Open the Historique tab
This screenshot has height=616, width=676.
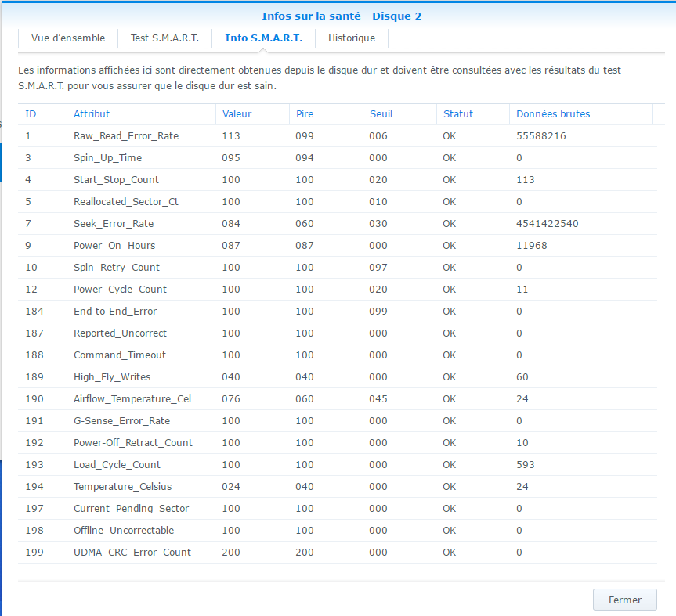pos(352,38)
